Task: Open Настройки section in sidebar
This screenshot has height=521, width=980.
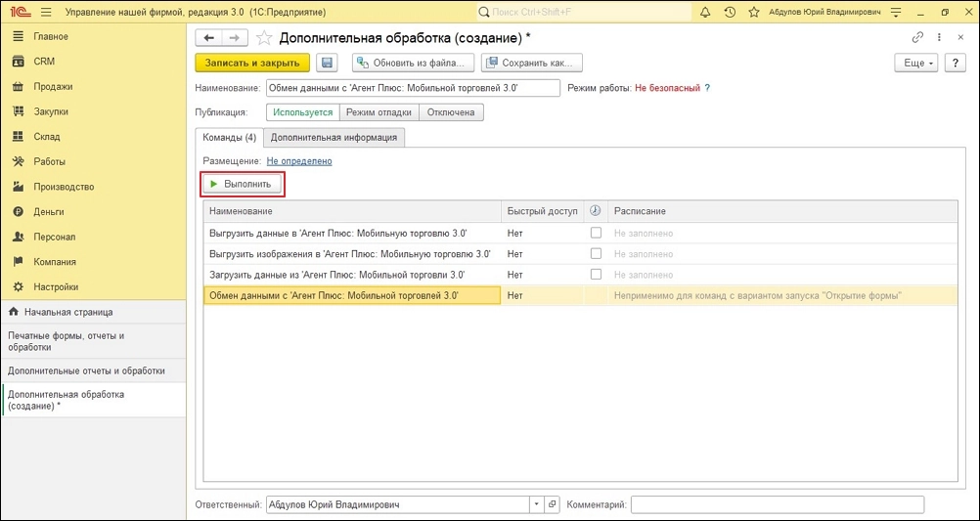Action: [93, 286]
